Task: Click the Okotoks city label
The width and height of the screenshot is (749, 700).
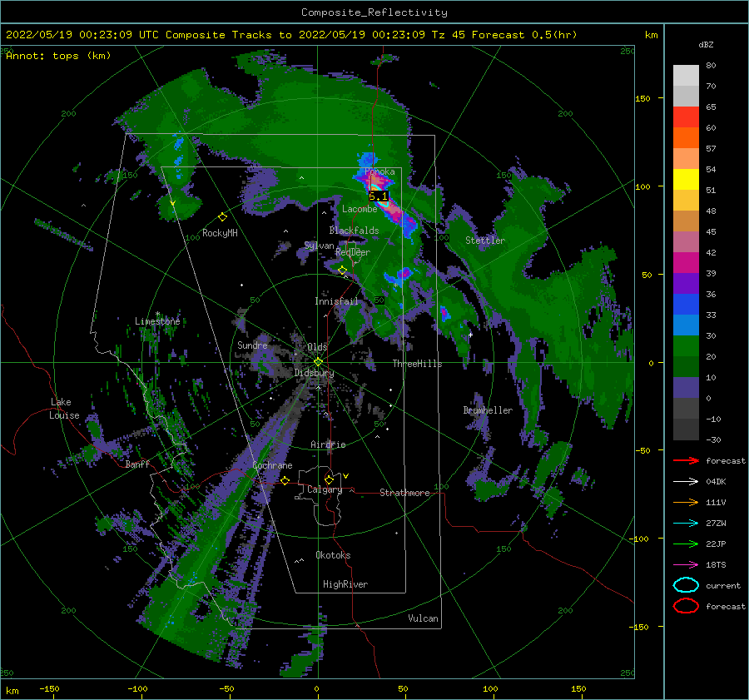Action: (x=333, y=555)
